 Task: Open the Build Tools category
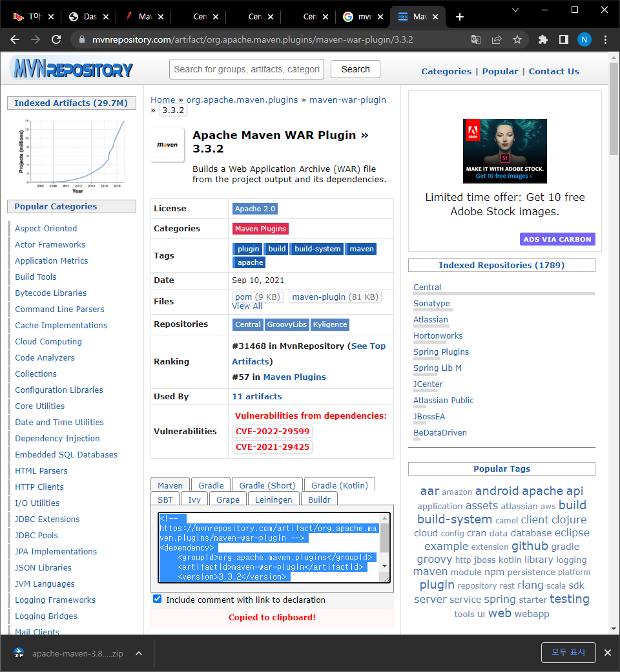(36, 277)
